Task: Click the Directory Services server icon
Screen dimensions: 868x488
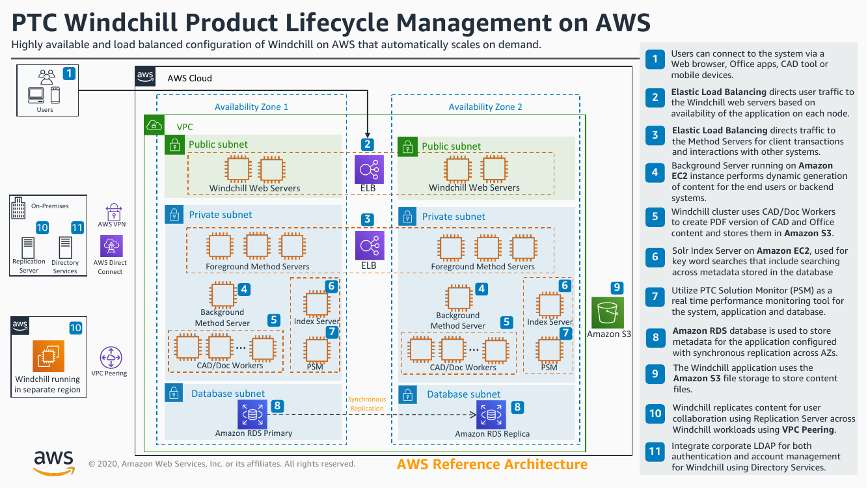Action: click(x=65, y=247)
